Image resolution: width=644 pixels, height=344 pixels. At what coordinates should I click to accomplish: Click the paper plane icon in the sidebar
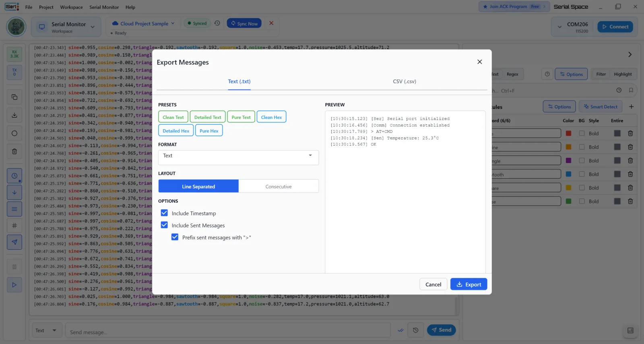[x=14, y=242]
